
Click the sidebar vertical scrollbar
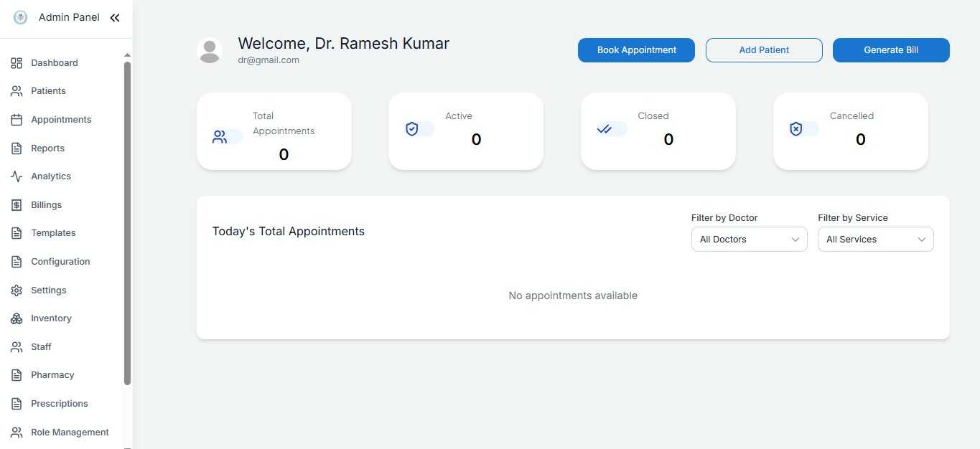pyautogui.click(x=128, y=222)
